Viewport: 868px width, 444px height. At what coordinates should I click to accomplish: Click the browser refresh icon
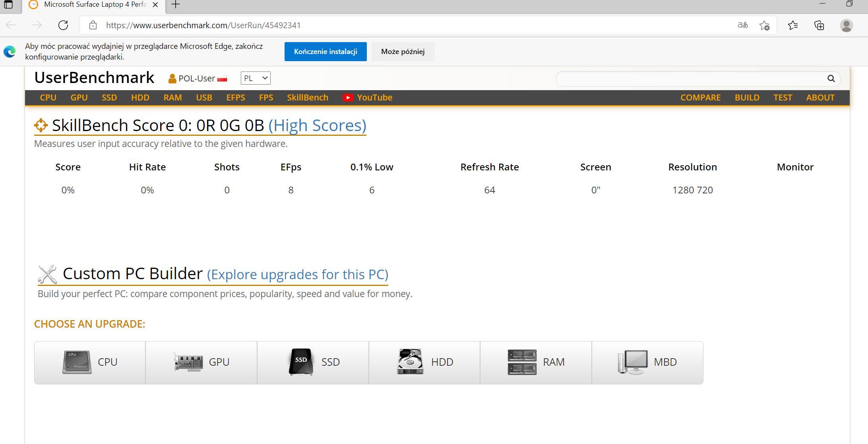(x=63, y=25)
